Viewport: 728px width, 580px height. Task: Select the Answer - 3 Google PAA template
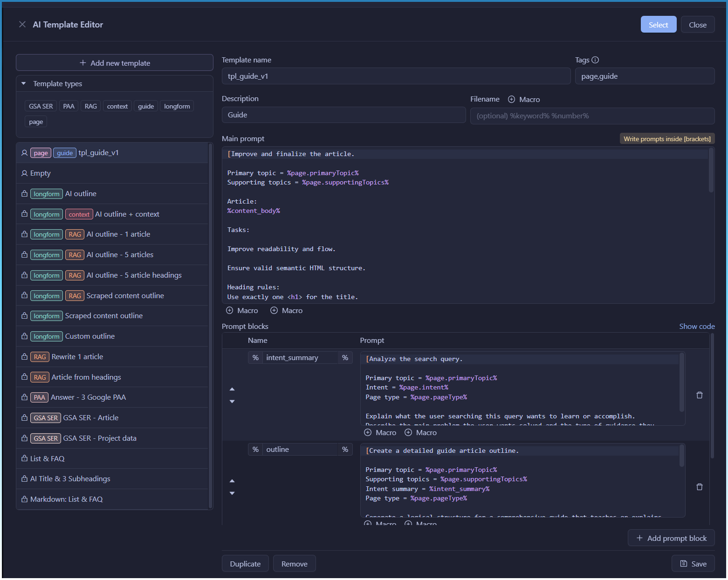coord(88,397)
